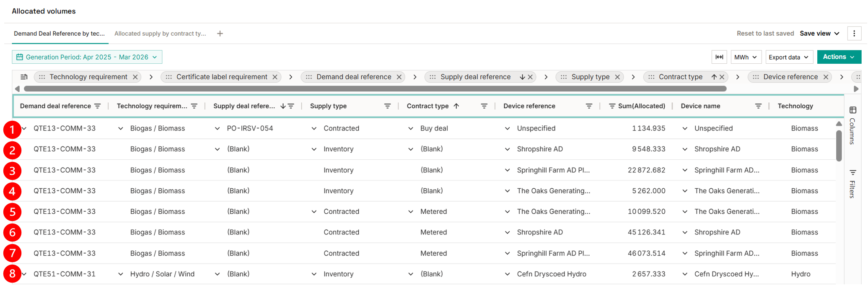Remove Supply type grouping chip

point(617,77)
